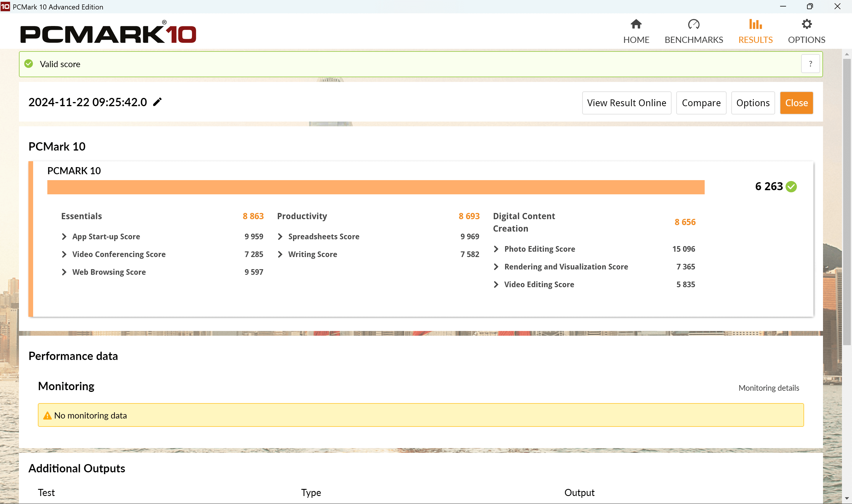Expand Video Editing Score chevron

[496, 284]
